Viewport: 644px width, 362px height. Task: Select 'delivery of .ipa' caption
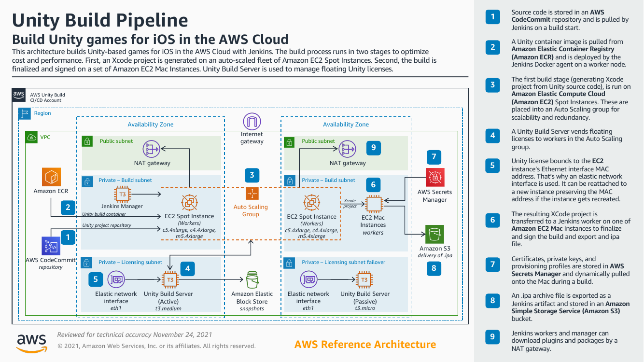point(434,255)
